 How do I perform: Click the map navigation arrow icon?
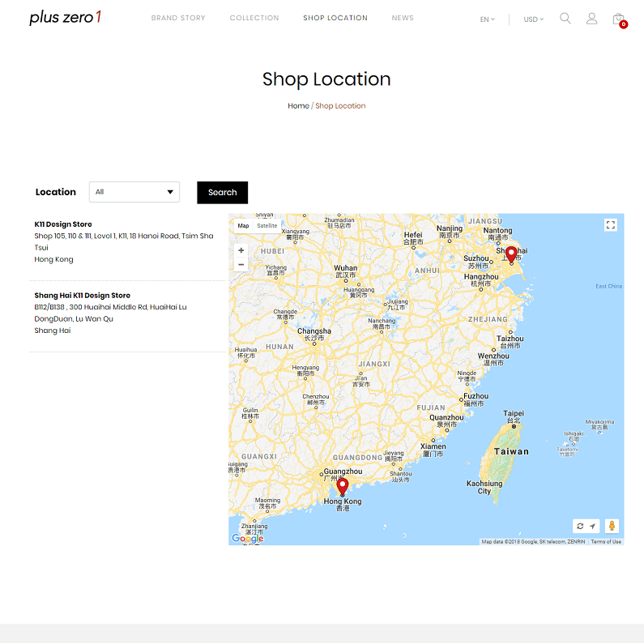coord(593,526)
